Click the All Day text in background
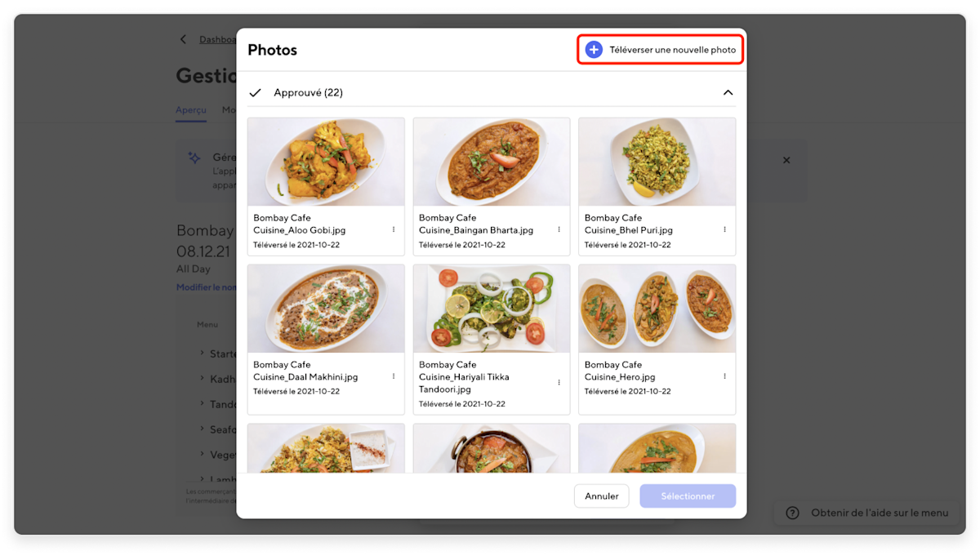 (194, 269)
